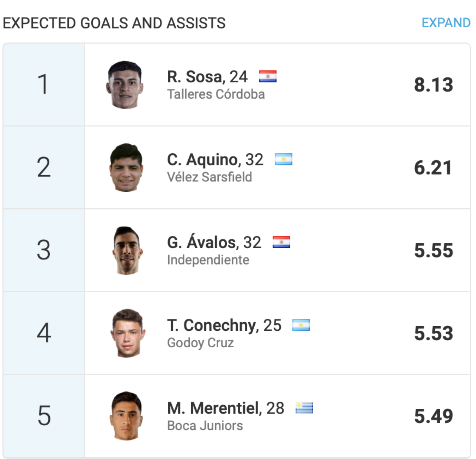Select the 8.13 expected goals value
The image size is (476, 459).
tap(433, 85)
